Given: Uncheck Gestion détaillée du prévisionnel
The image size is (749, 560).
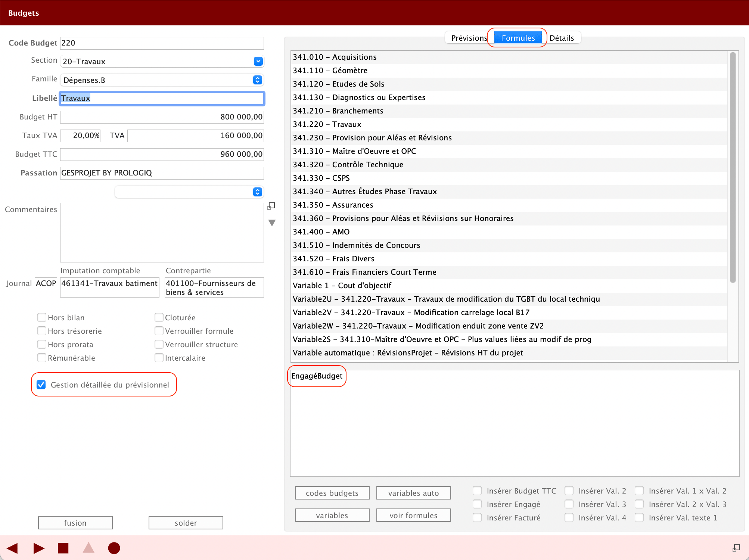Looking at the screenshot, I should click(41, 385).
